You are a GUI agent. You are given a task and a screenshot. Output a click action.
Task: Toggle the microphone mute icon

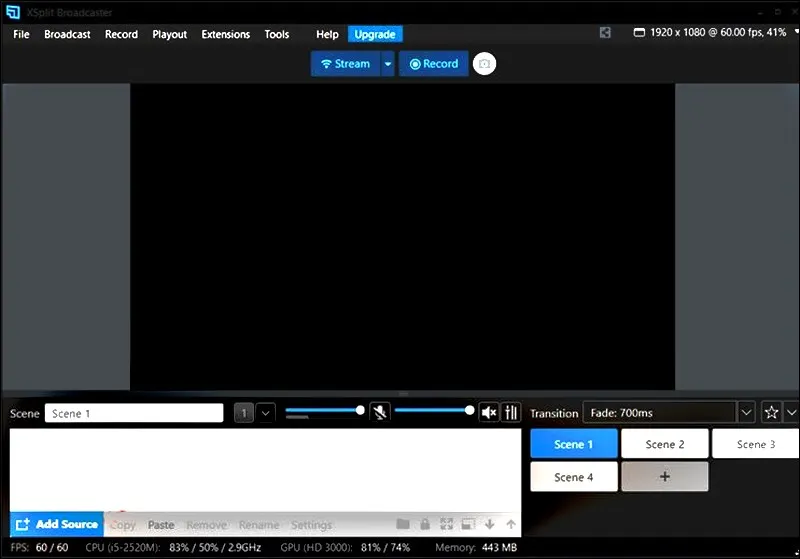tap(380, 412)
